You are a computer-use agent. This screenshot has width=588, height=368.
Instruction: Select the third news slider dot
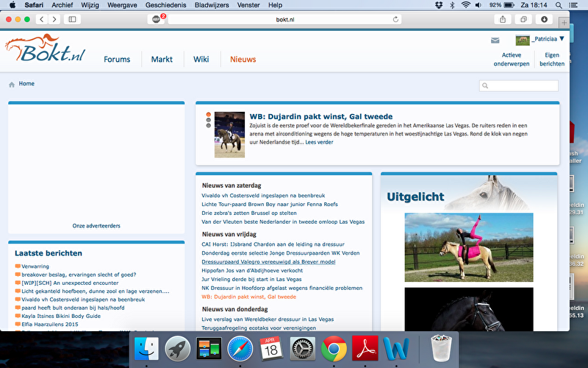pos(209,125)
